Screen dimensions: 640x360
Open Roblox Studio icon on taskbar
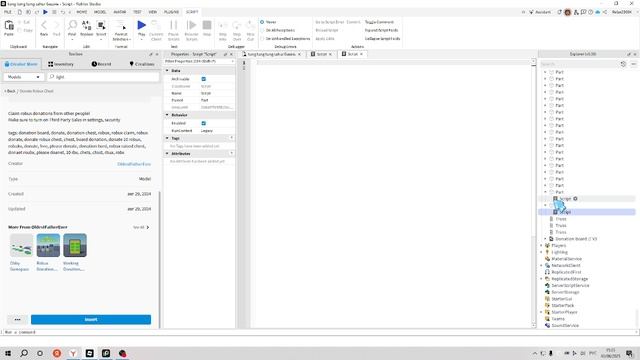pos(89,353)
